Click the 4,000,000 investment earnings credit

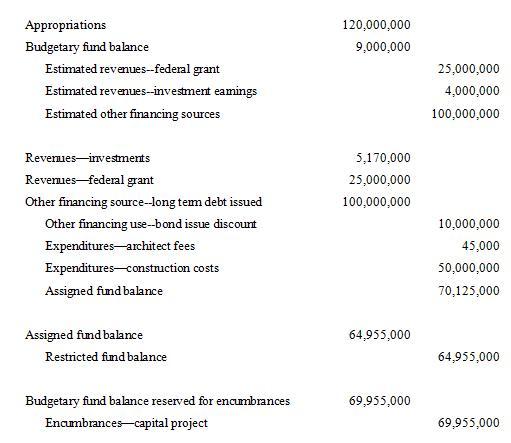472,91
